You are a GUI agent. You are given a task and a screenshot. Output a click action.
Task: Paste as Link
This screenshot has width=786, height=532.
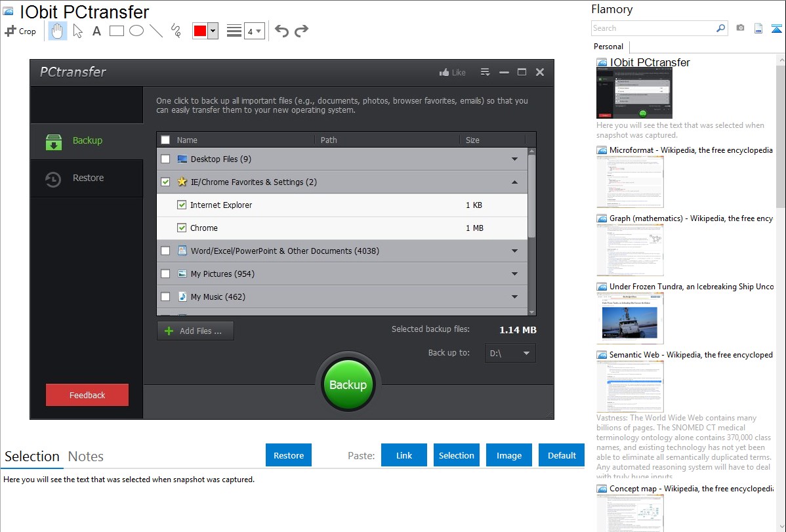click(404, 455)
